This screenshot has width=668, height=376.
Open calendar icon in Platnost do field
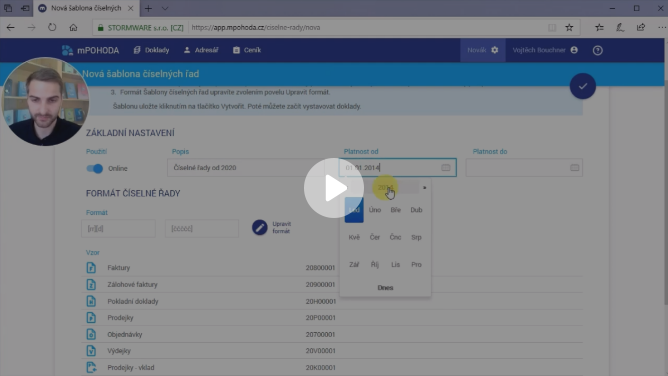pyautogui.click(x=574, y=168)
